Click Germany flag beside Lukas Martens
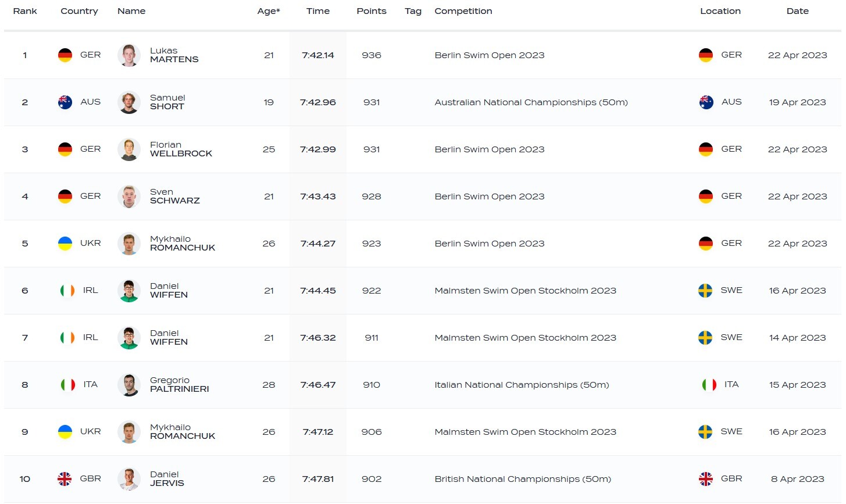 65,55
